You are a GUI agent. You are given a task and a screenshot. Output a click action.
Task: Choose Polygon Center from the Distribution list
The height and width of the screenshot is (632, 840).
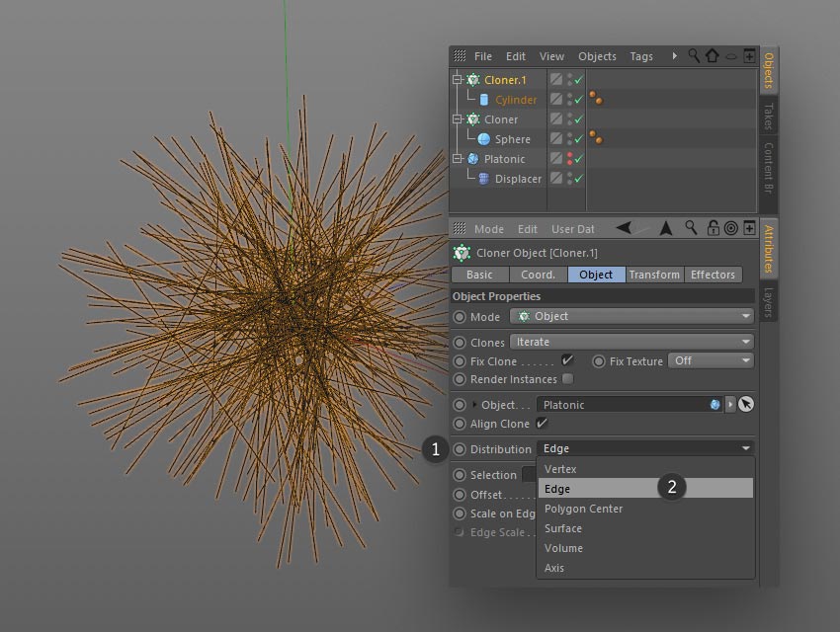tap(645, 509)
